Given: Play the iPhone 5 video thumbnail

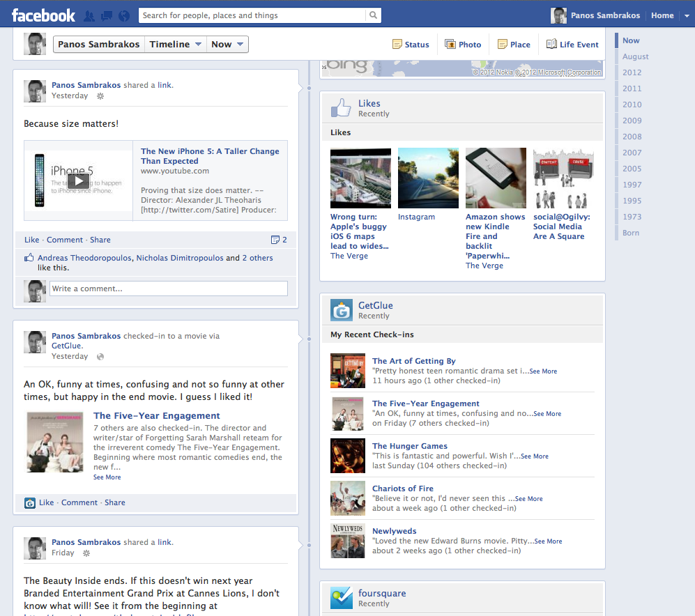Looking at the screenshot, I should tap(79, 180).
